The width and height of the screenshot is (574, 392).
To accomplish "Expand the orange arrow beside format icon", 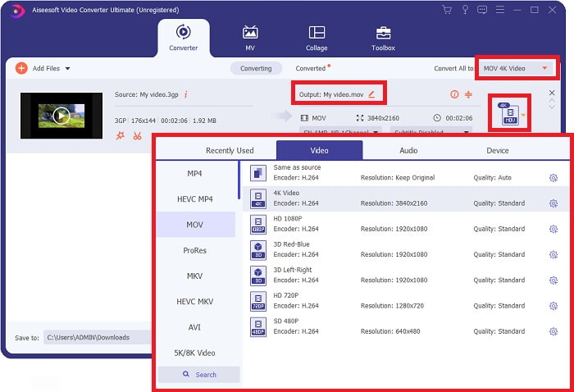I will pyautogui.click(x=523, y=116).
